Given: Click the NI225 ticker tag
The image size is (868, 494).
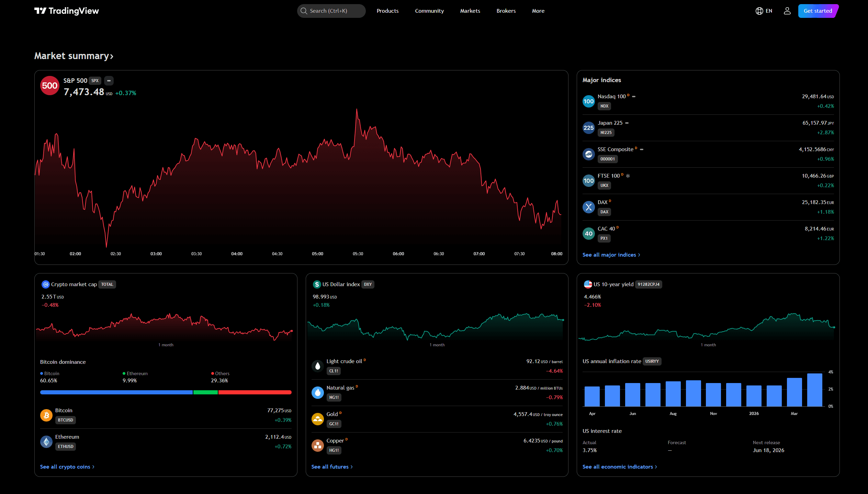Looking at the screenshot, I should 606,133.
